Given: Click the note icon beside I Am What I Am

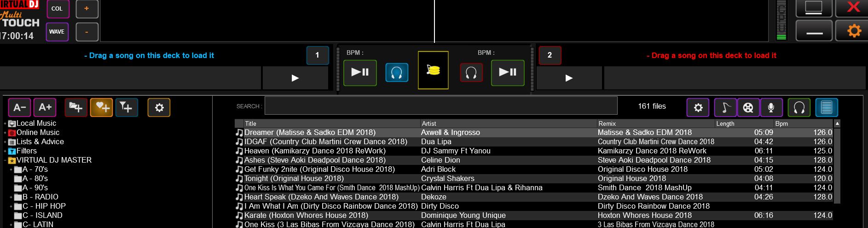Looking at the screenshot, I should [239, 206].
